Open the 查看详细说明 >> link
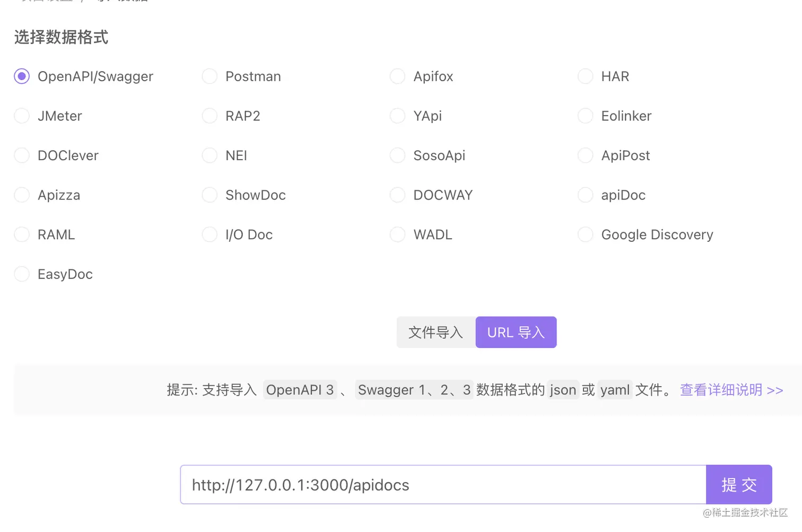 (731, 390)
